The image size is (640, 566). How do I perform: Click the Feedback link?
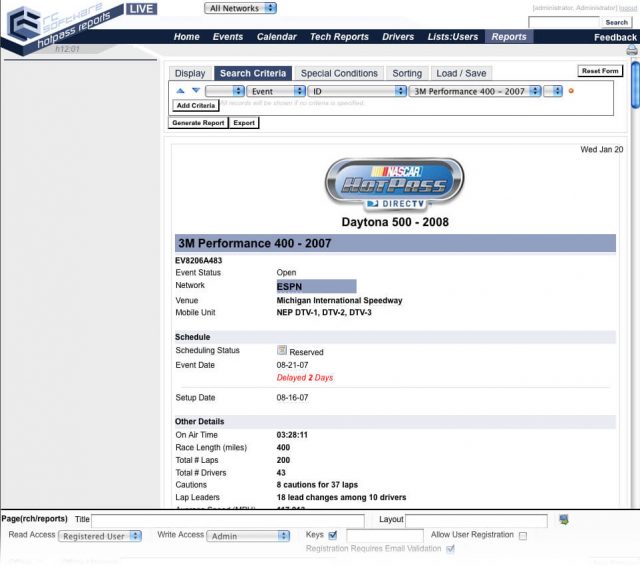(x=615, y=38)
